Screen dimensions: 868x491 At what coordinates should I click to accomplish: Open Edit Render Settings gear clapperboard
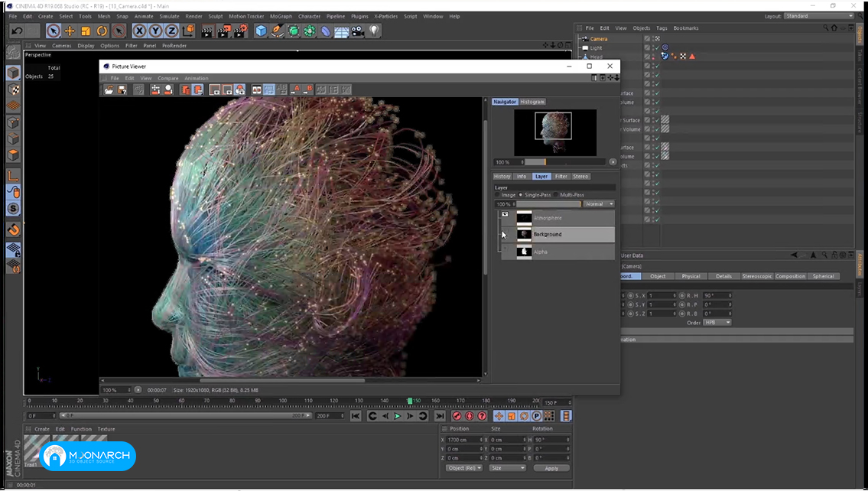coord(241,31)
